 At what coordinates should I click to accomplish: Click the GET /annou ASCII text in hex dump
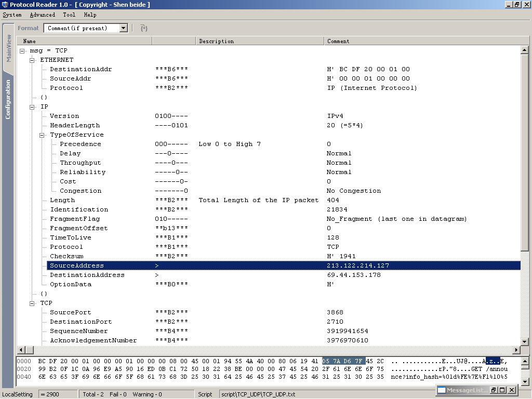[489, 369]
